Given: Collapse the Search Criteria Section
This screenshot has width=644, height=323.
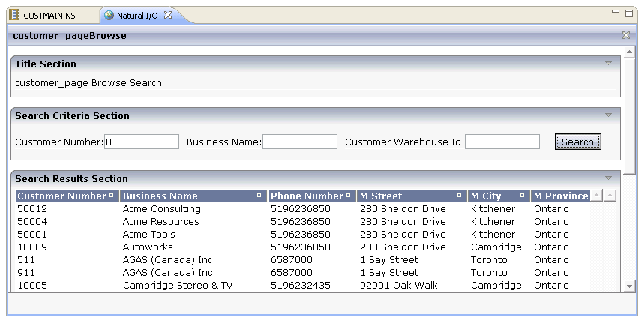Looking at the screenshot, I should click(608, 115).
